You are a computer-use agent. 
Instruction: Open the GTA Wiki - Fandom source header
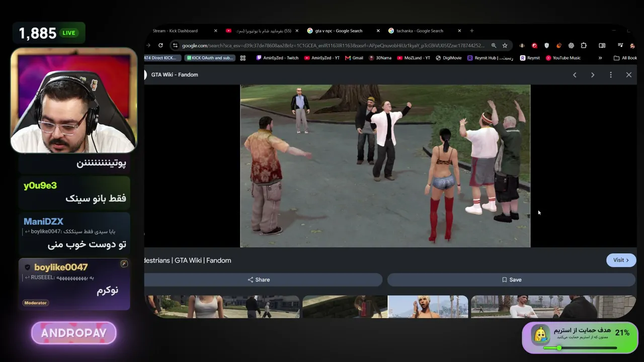175,75
